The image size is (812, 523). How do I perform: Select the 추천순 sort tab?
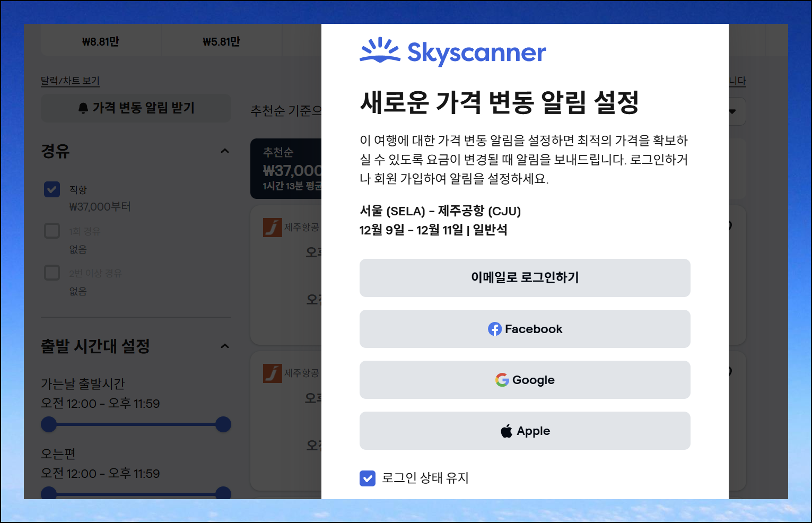pos(286,169)
